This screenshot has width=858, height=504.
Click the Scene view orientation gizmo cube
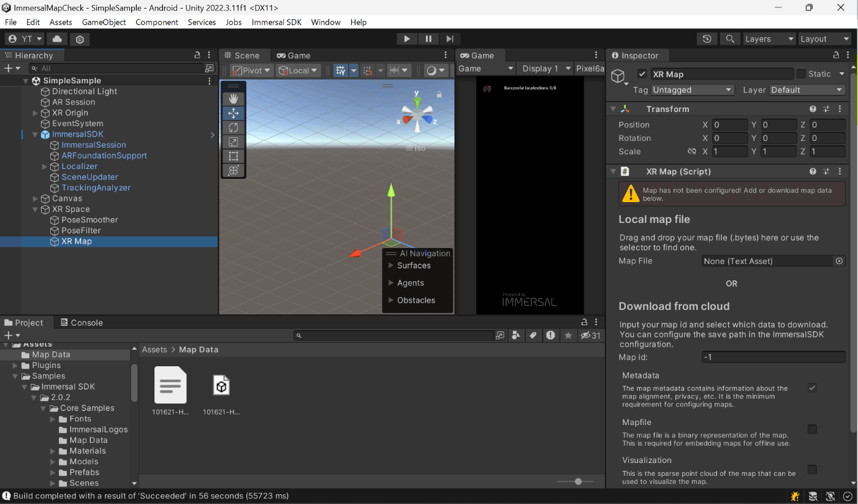click(417, 115)
